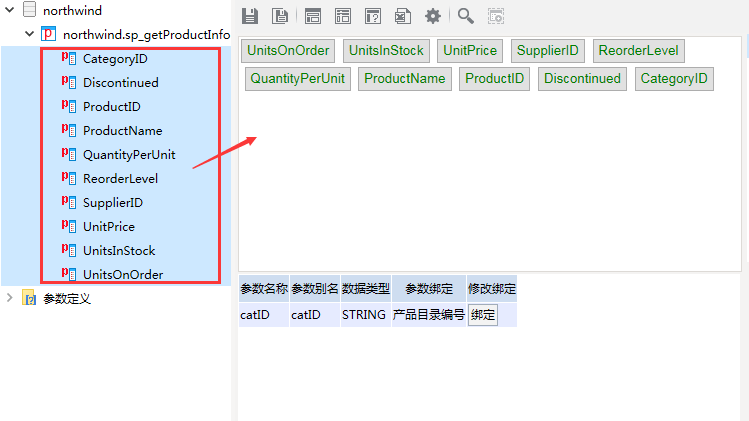This screenshot has width=749, height=421.
Task: Click the field icon next to QuantityPerUnit
Action: (69, 154)
